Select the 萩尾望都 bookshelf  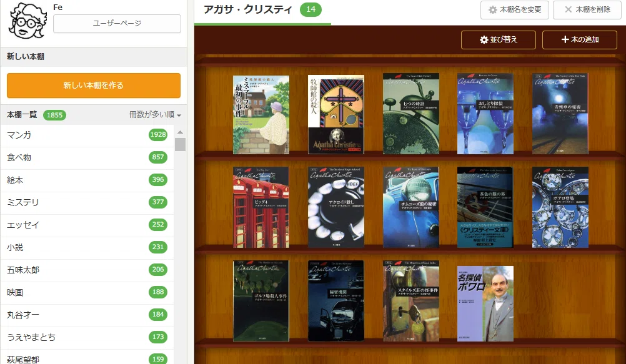pyautogui.click(x=87, y=358)
